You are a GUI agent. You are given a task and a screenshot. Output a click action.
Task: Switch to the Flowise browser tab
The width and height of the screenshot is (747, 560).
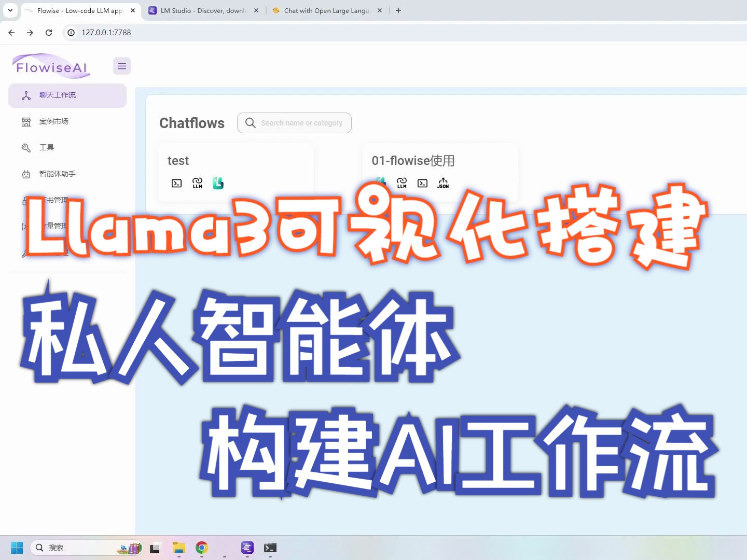click(x=79, y=10)
